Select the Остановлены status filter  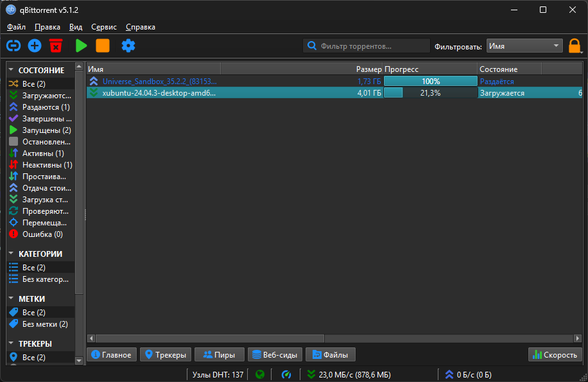point(40,142)
